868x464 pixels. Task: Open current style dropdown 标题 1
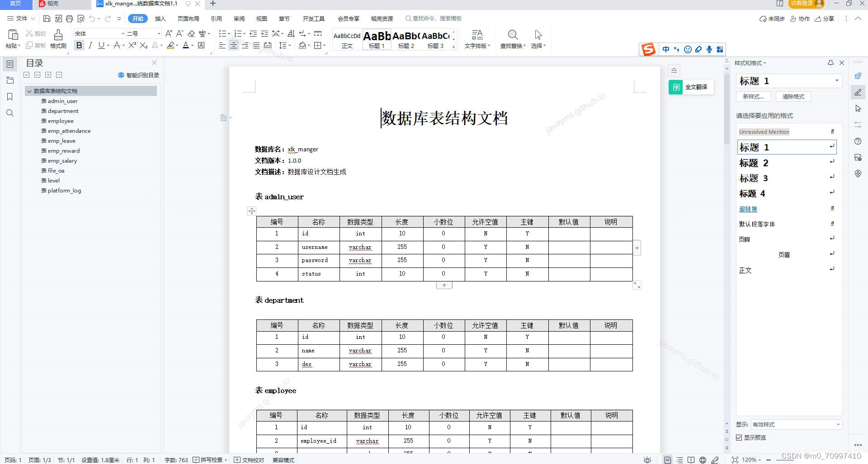836,81
